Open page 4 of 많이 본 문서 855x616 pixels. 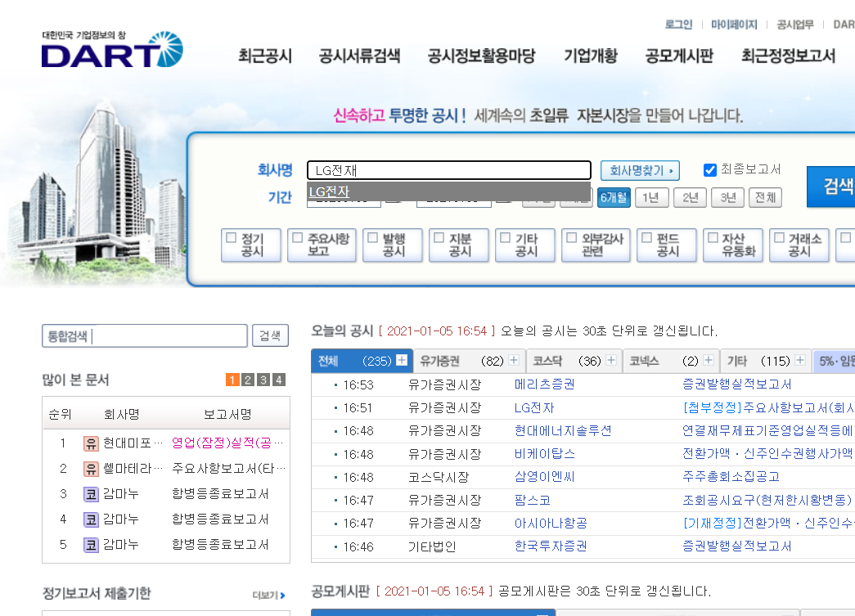pos(279,380)
